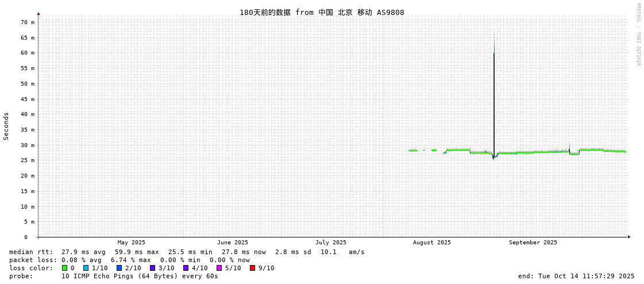Viewport: 644px width, 284px height.
Task: Click the graph title mentioning AS9808
Action: 322,12
